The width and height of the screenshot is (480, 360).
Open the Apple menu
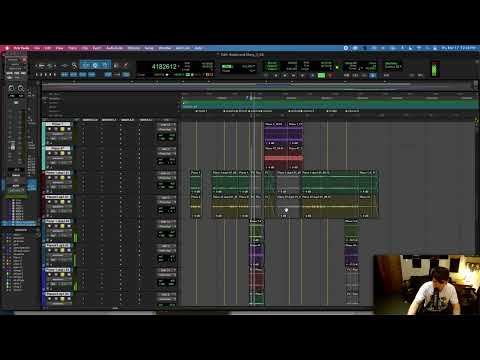coord(7,48)
